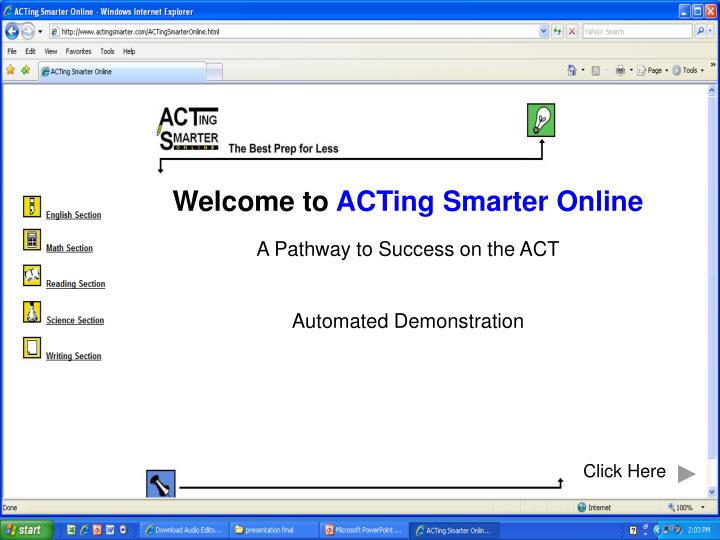
Task: Go back with the browser Back button
Action: pos(12,31)
